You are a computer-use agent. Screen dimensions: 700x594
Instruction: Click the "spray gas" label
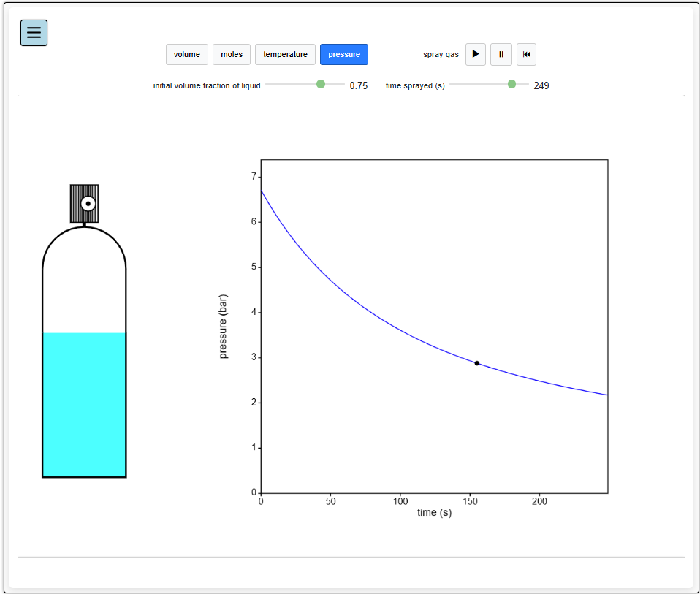point(441,54)
